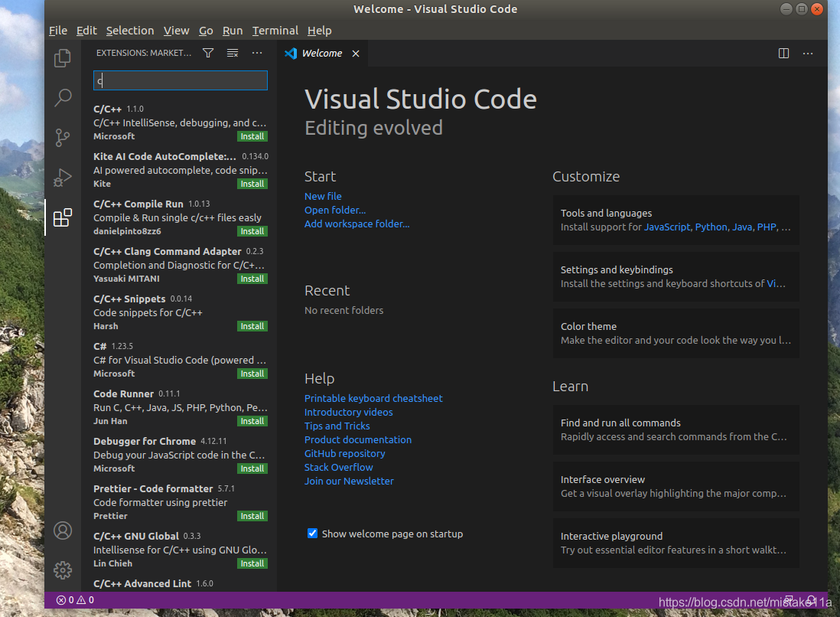Screen dimensions: 840x617
Task: Click the JavaScript language support link
Action: click(x=667, y=227)
